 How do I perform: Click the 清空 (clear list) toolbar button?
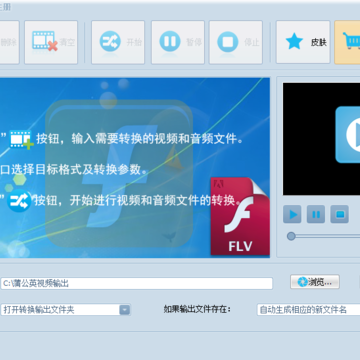click(51, 42)
